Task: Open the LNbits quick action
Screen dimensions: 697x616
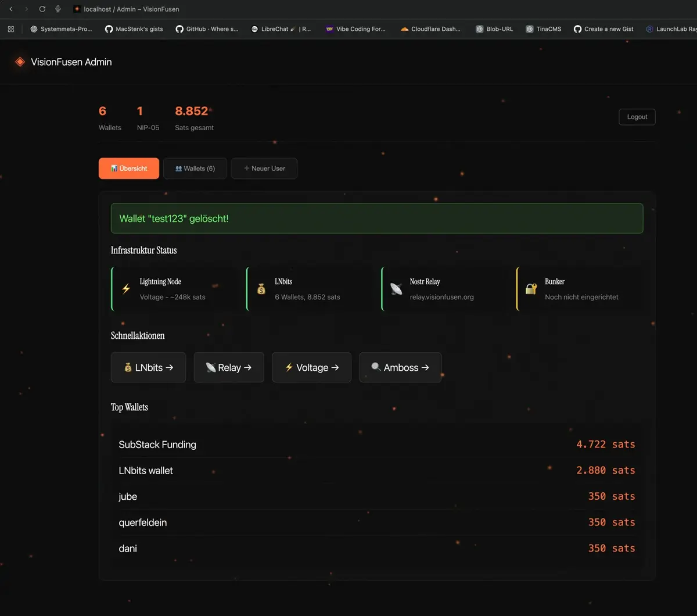Action: point(149,367)
